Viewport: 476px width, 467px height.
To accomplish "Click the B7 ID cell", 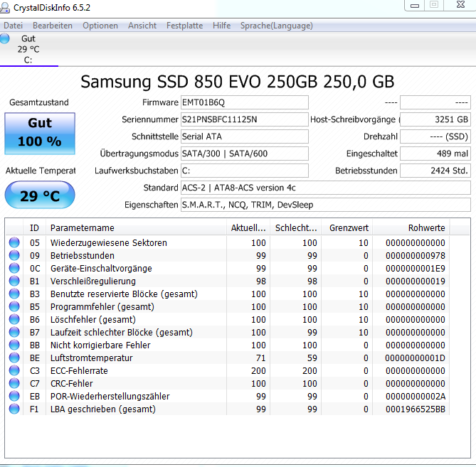I will (35, 333).
